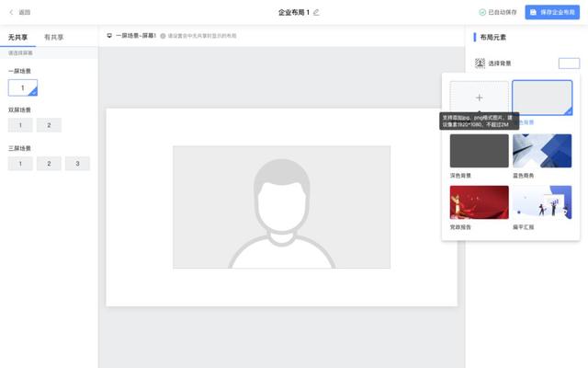588x368 pixels.
Task: Add a custom background with plus tile
Action: [480, 98]
